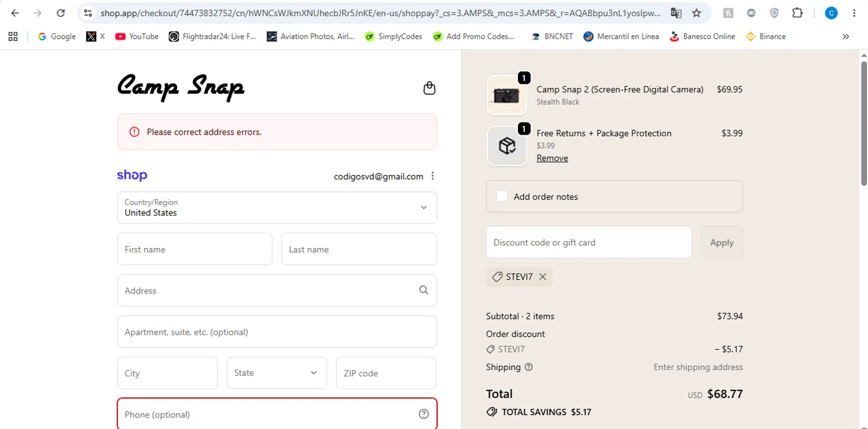Image resolution: width=868 pixels, height=429 pixels.
Task: Open the Binance bookmark
Action: pos(766,36)
